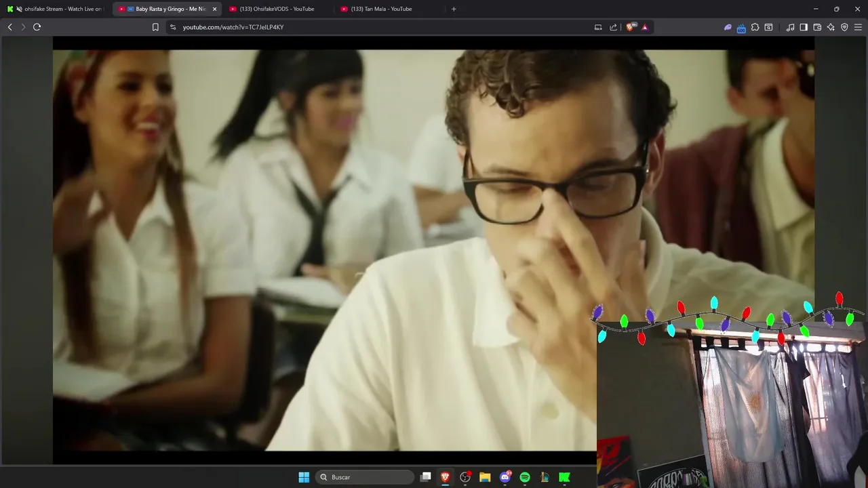Viewport: 868px width, 488px height.
Task: Unmute the ohsifake Stream tab via its muted-speaker icon
Action: pyautogui.click(x=18, y=9)
